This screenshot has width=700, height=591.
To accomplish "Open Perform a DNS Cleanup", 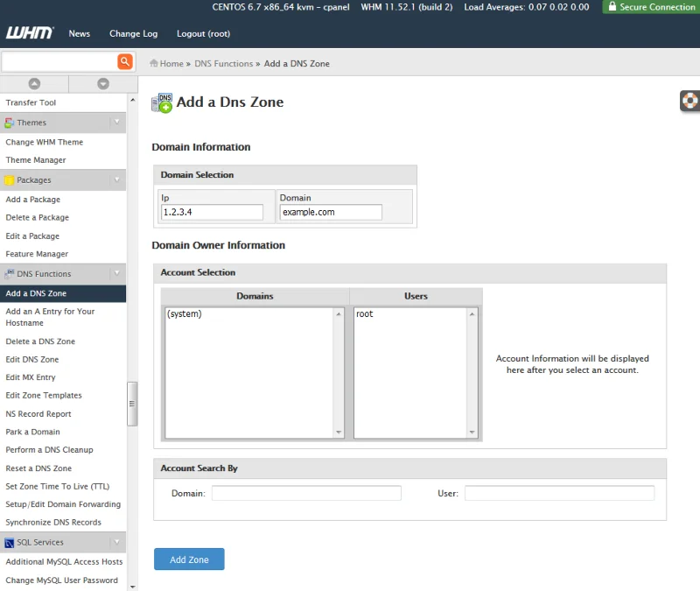I will pyautogui.click(x=49, y=450).
